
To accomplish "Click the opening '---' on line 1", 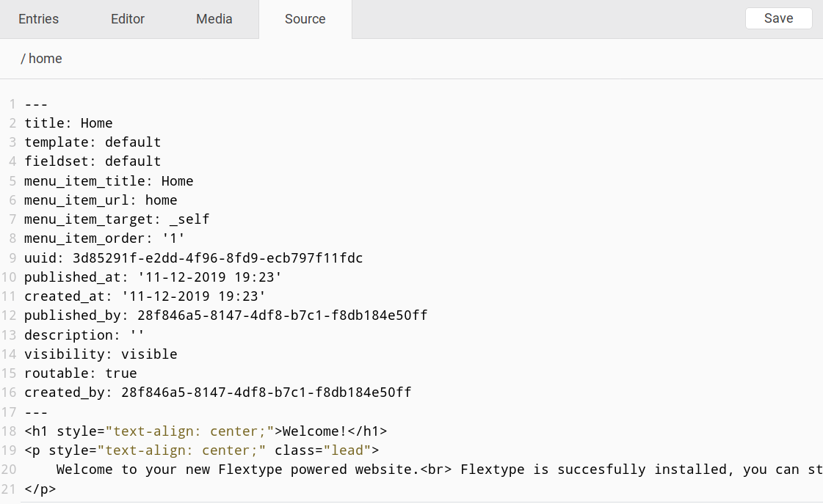I will pos(36,104).
